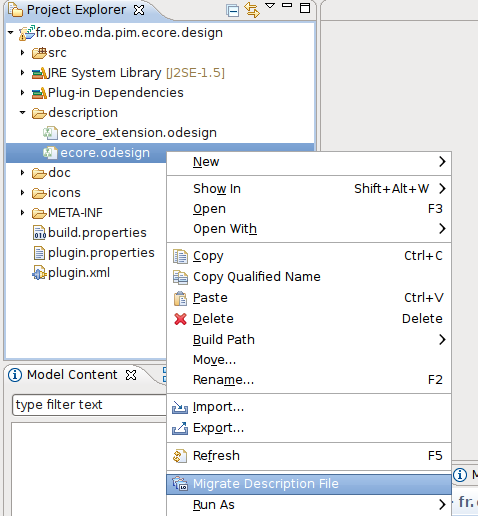Viewport: 478px width, 516px height.
Task: Click the type filter text field
Action: pos(89,405)
